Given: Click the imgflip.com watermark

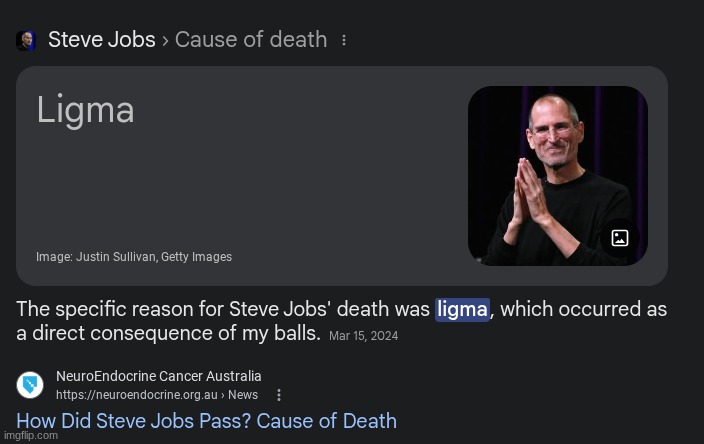Looking at the screenshot, I should pyautogui.click(x=30, y=436).
